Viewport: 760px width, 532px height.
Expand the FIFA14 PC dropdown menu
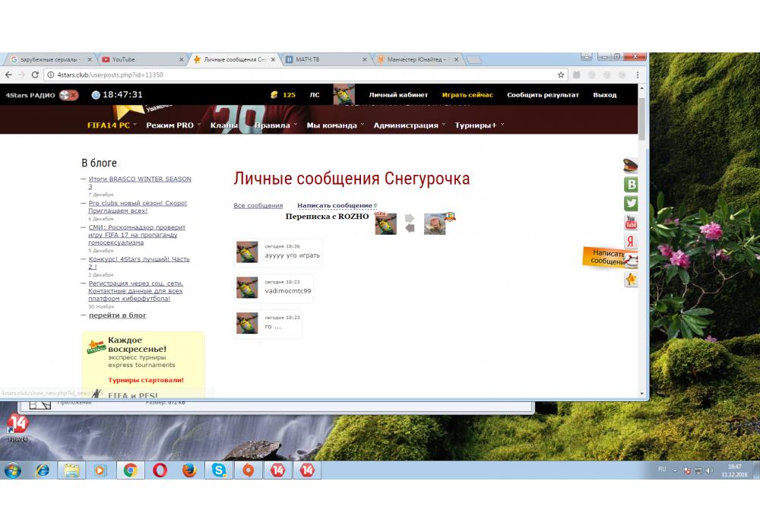tap(112, 125)
